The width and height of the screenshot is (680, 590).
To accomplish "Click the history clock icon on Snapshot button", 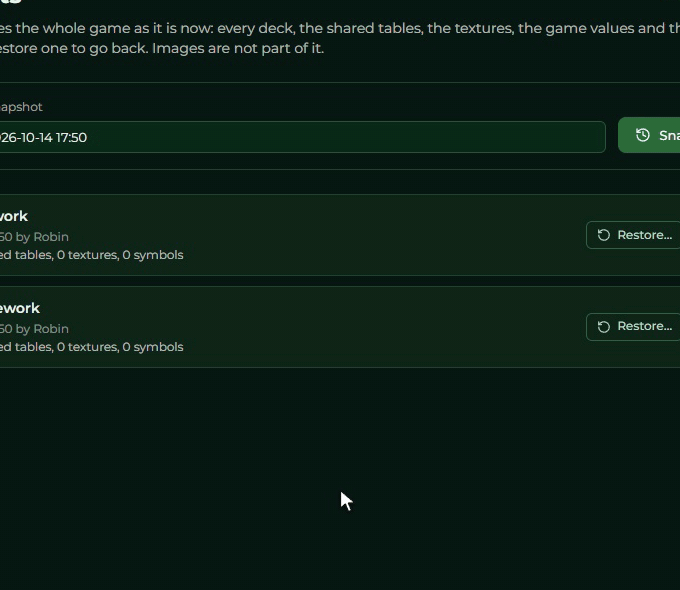I will pyautogui.click(x=643, y=135).
